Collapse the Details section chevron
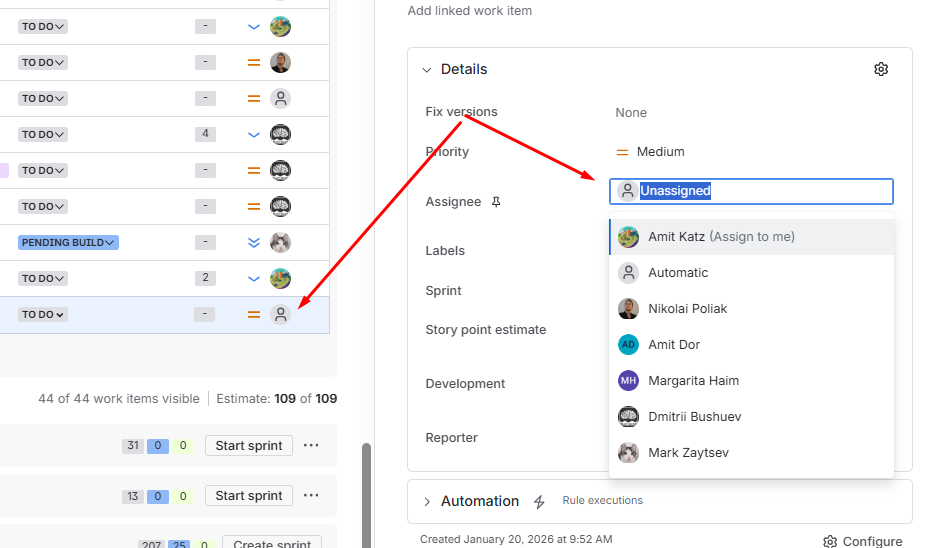 pyautogui.click(x=427, y=70)
